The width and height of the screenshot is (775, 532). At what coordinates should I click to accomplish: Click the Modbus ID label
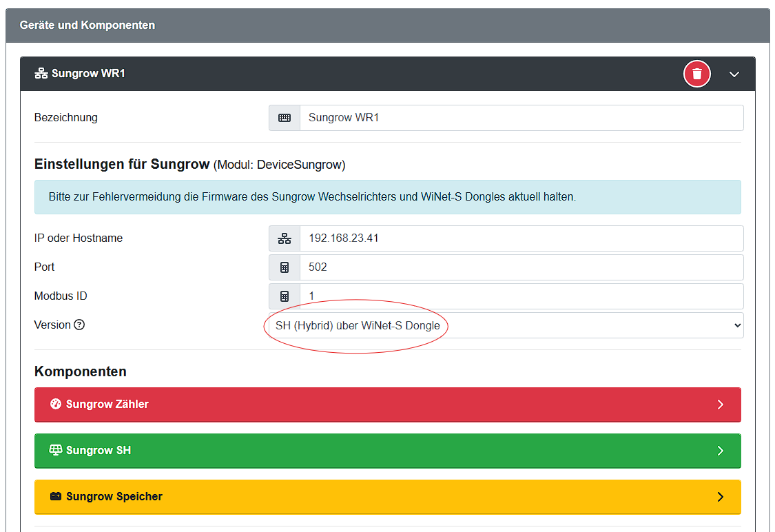[x=61, y=296]
